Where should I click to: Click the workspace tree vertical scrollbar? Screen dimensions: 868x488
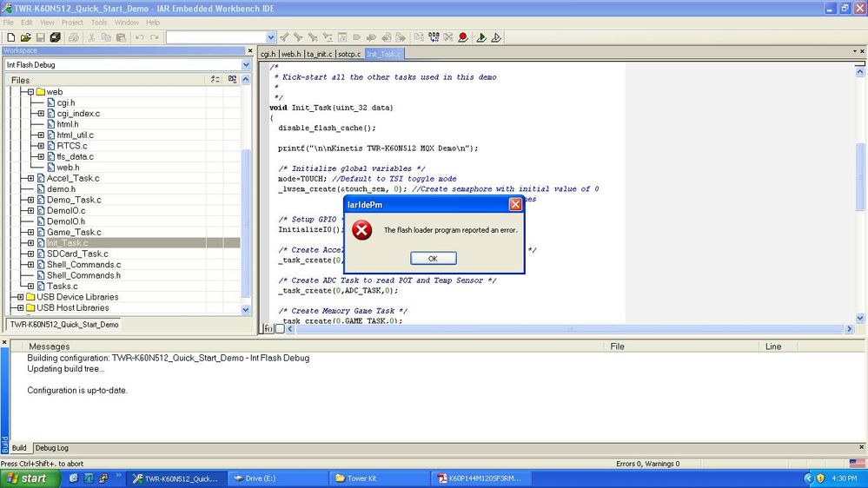pos(246,221)
